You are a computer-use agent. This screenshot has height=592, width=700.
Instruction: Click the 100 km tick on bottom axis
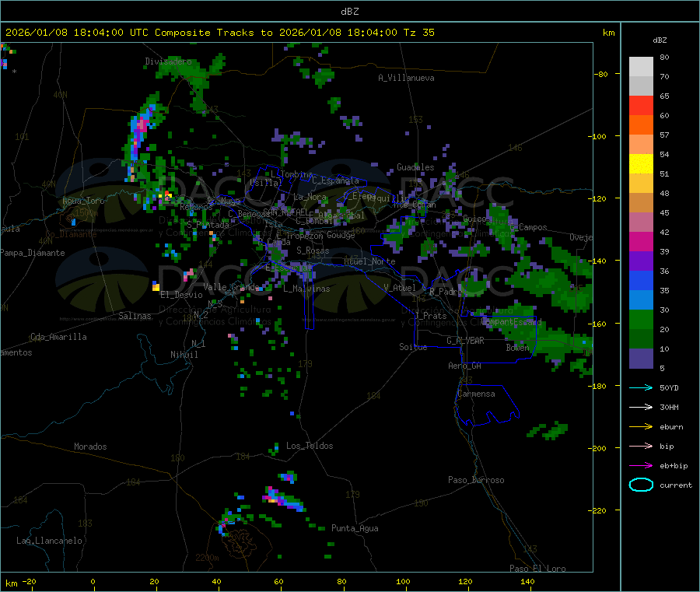[403, 581]
